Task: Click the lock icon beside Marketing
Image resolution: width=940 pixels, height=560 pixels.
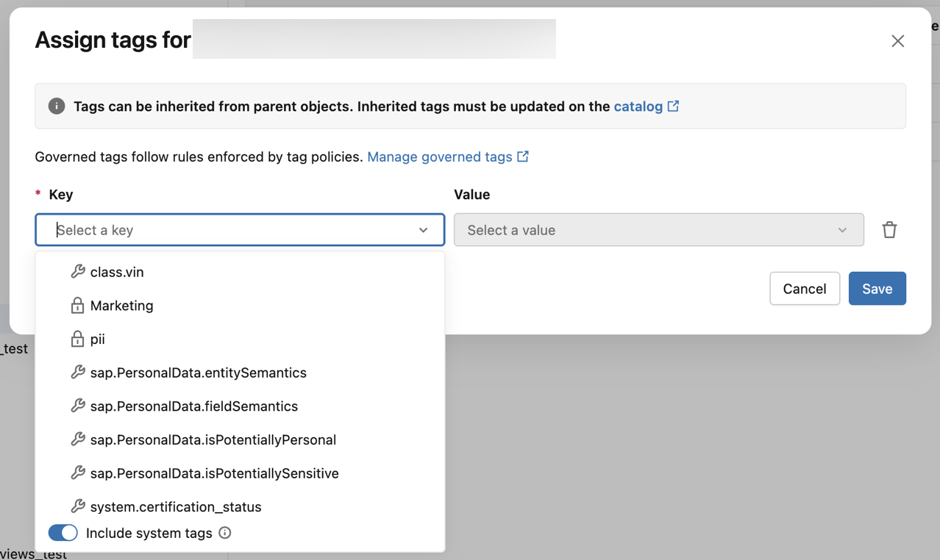Action: [x=77, y=306]
